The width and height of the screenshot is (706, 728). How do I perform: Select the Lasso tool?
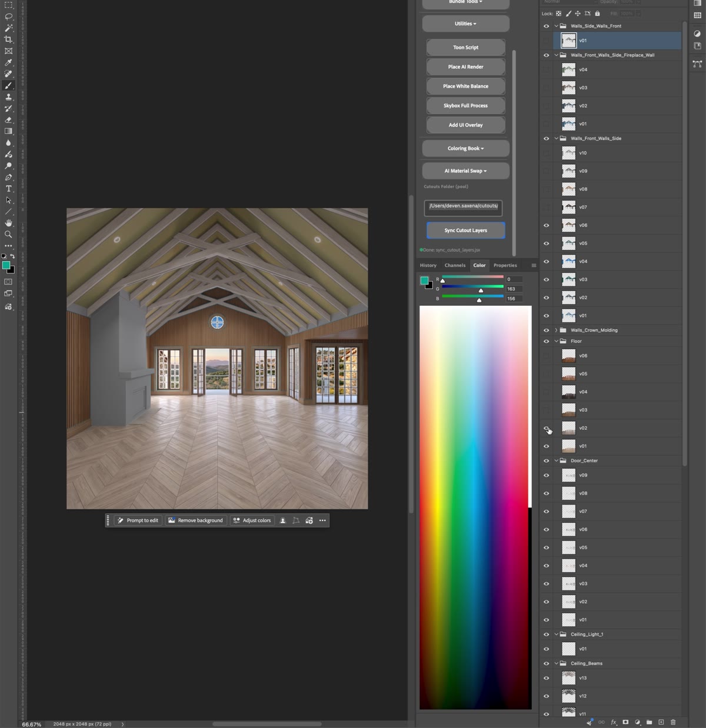[8, 16]
